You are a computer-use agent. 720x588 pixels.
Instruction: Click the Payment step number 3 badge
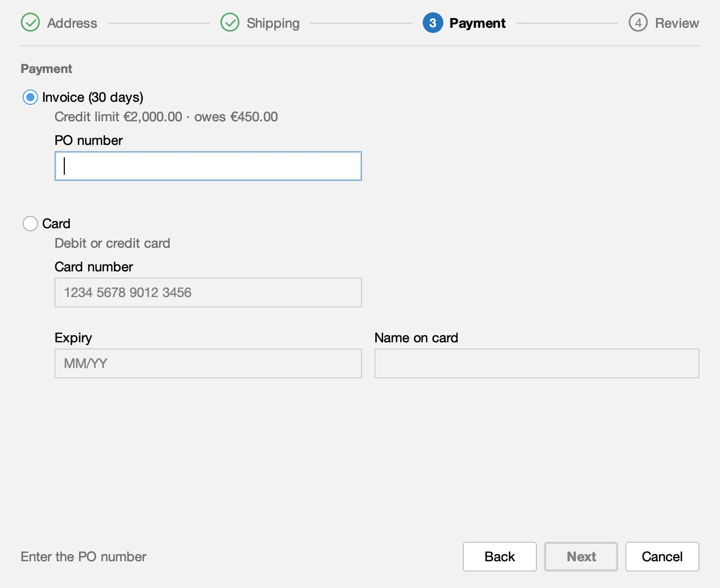click(x=433, y=23)
